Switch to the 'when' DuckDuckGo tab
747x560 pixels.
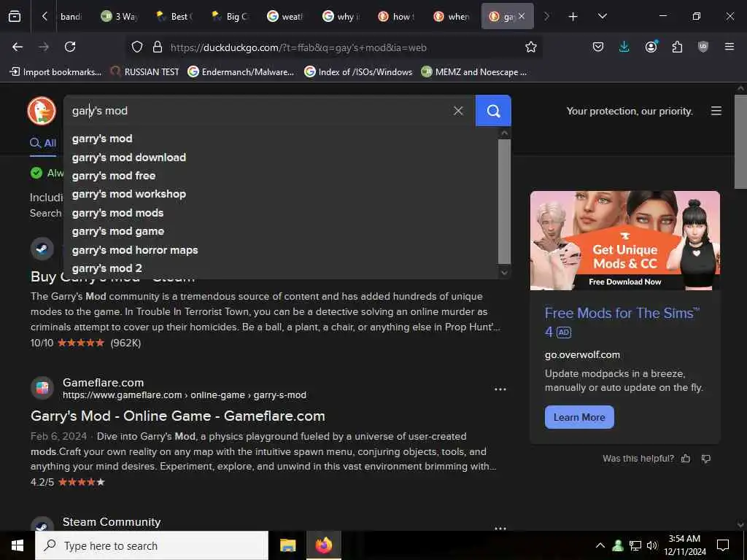[452, 17]
